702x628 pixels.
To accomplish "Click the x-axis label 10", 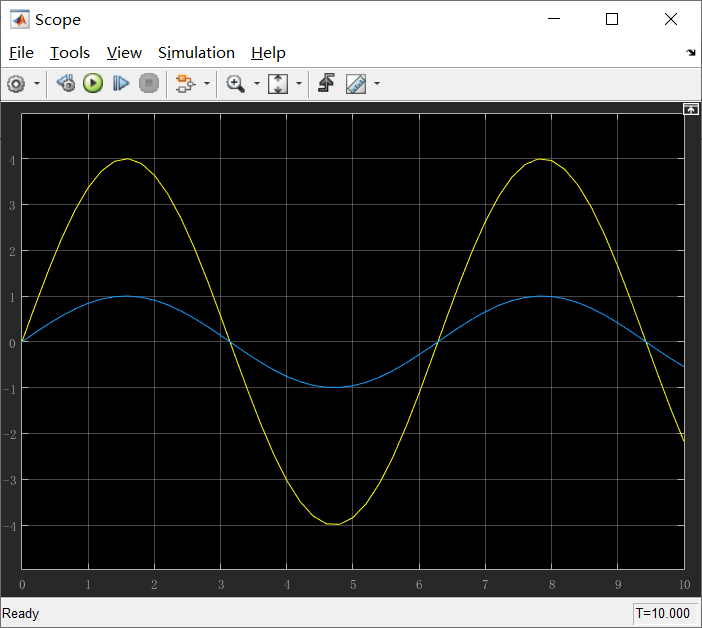I will click(684, 585).
